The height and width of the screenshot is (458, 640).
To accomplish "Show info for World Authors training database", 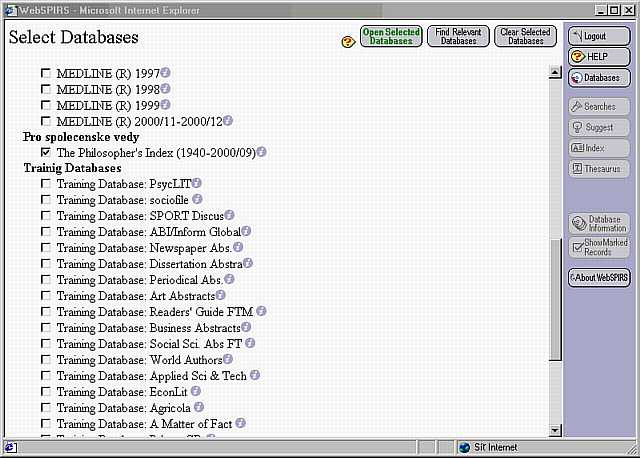I will (228, 359).
